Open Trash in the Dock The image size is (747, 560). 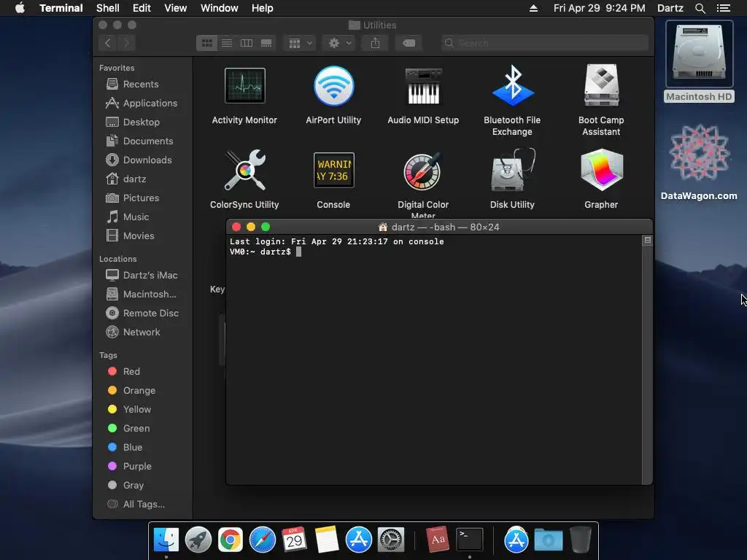click(x=580, y=540)
